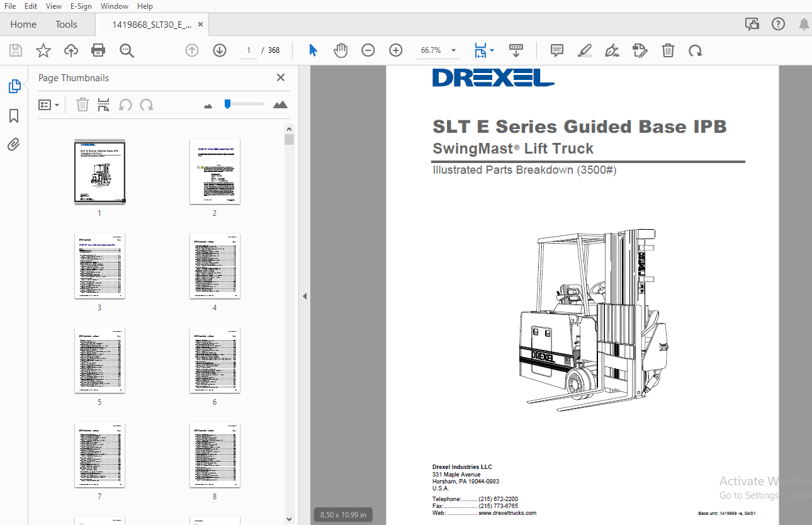Close the Page Thumbnails panel
Viewport: 812px width, 525px height.
tap(281, 77)
